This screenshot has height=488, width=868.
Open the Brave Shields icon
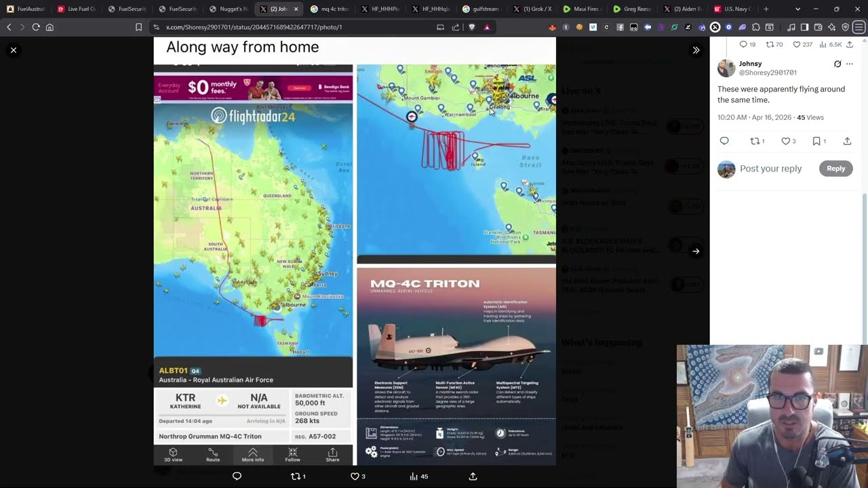click(472, 27)
